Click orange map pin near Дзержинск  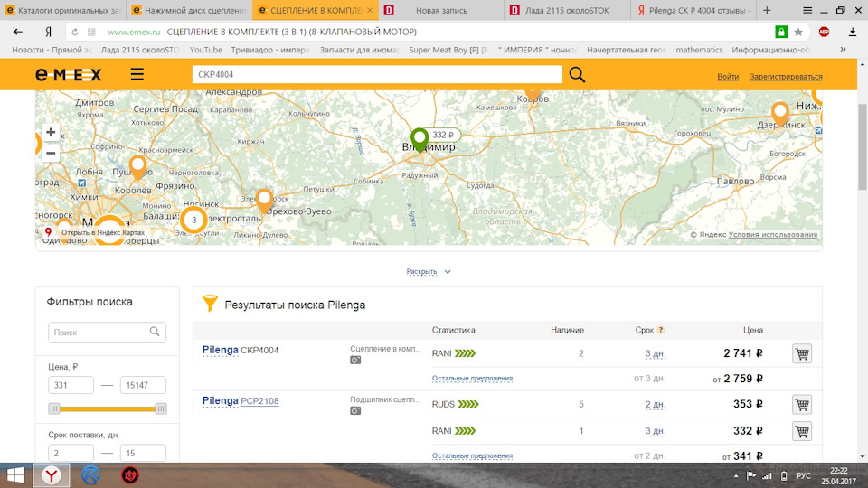pyautogui.click(x=780, y=114)
